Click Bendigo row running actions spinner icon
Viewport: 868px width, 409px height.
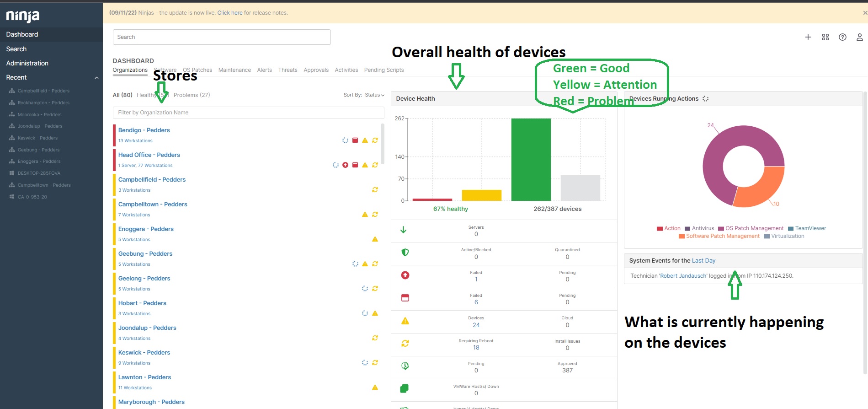pos(345,140)
